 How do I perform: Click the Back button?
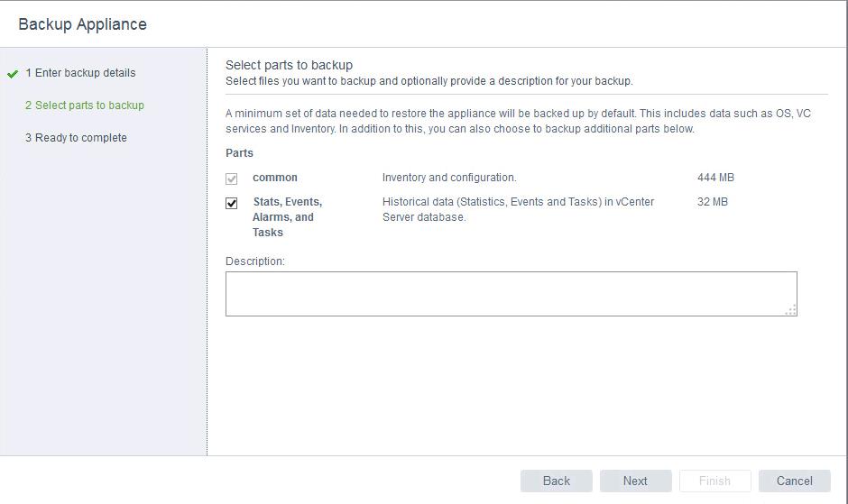pyautogui.click(x=557, y=481)
